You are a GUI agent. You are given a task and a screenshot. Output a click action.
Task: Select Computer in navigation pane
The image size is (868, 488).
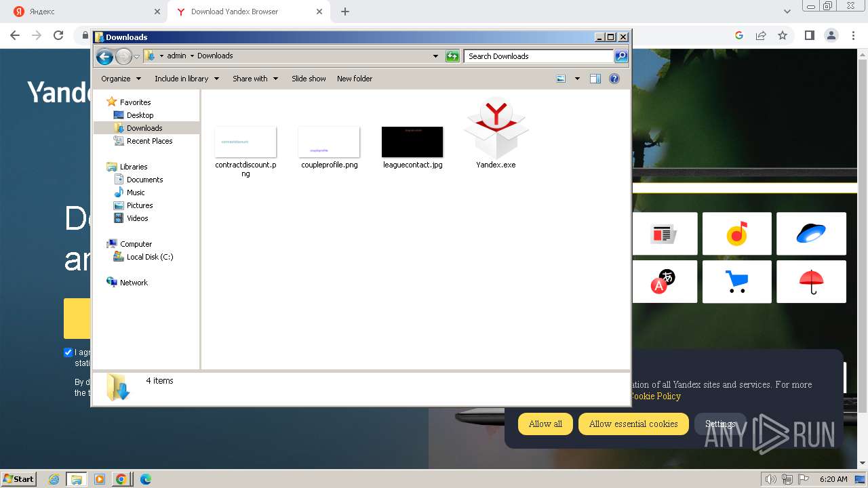coord(136,244)
